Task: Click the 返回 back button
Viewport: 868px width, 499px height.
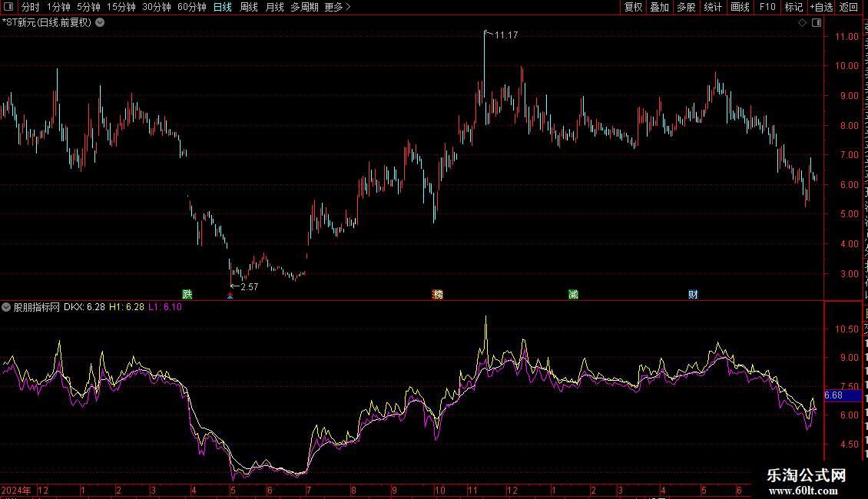Action: [849, 7]
